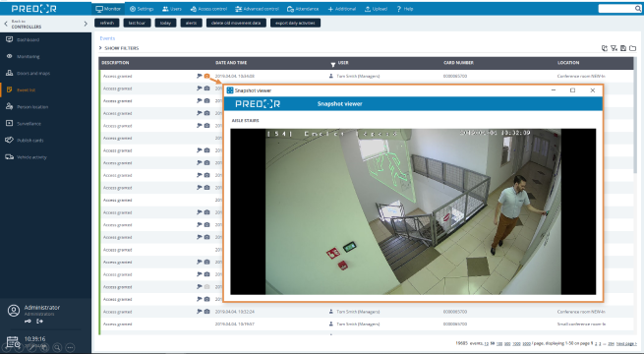Click the search magnifier in the top search box

tap(638, 9)
